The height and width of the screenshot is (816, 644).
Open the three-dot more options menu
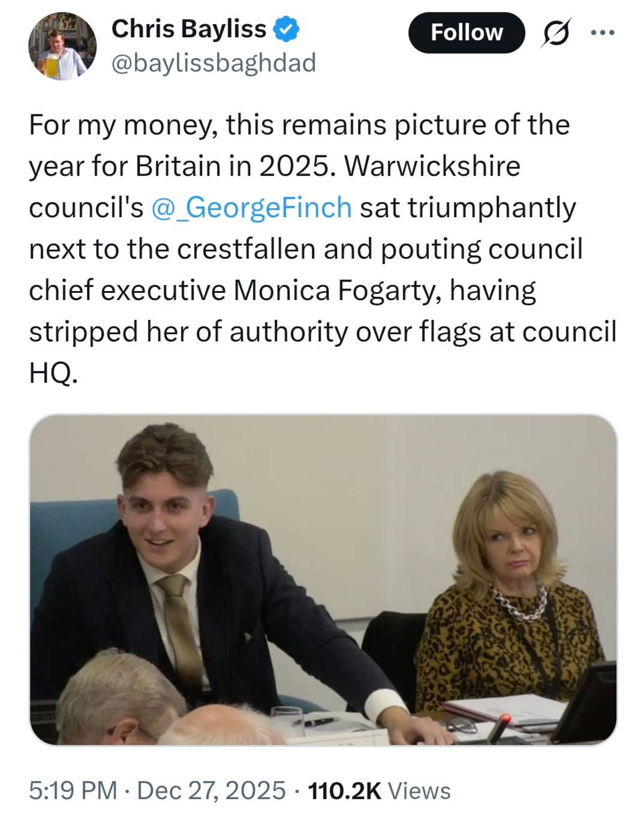(602, 33)
